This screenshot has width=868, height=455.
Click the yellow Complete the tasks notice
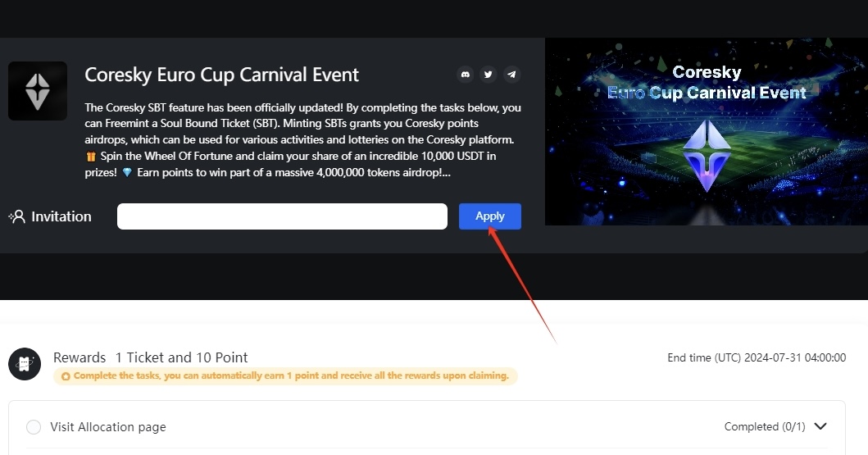point(285,375)
